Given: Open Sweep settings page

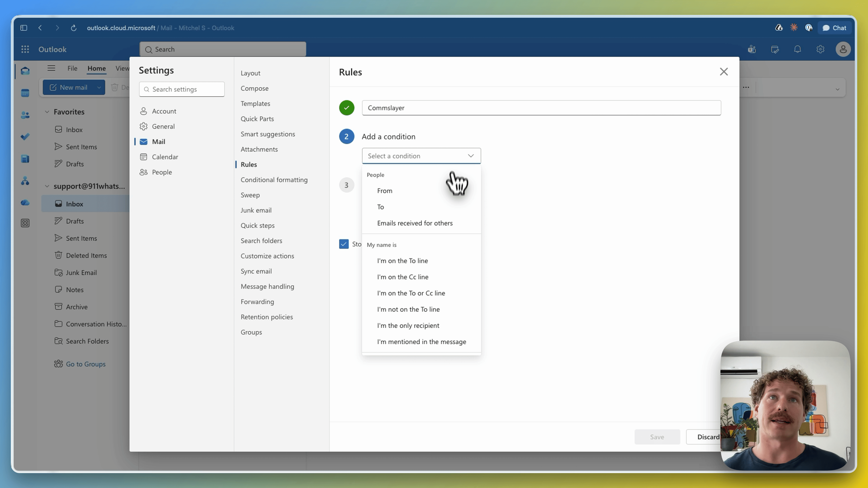Looking at the screenshot, I should coord(250,195).
